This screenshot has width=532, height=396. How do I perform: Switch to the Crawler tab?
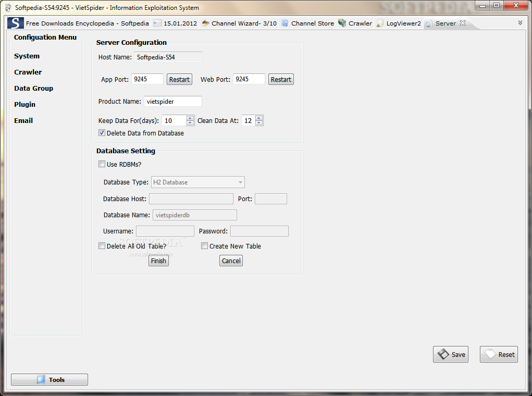click(361, 23)
